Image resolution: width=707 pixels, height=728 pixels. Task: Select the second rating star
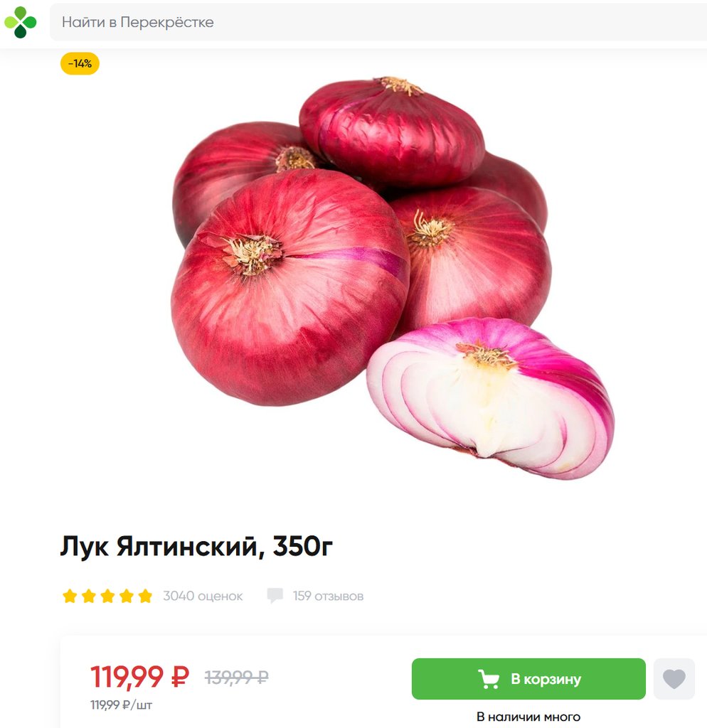tap(89, 596)
